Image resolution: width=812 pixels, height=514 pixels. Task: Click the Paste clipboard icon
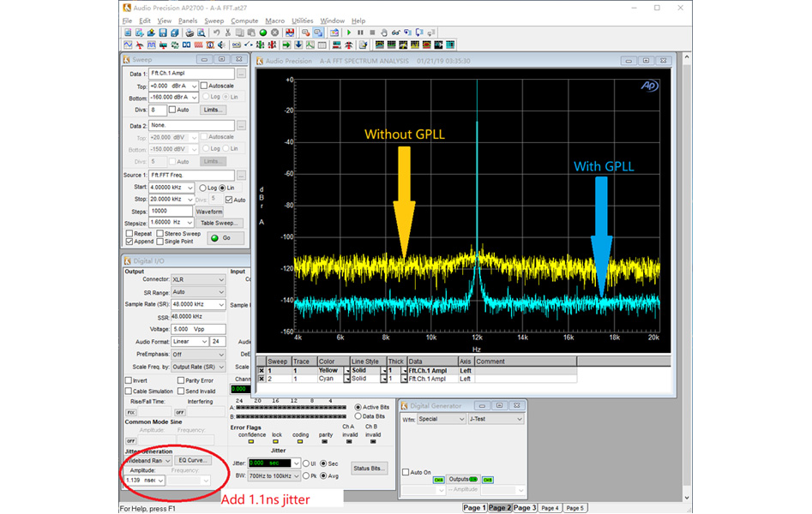[x=251, y=33]
